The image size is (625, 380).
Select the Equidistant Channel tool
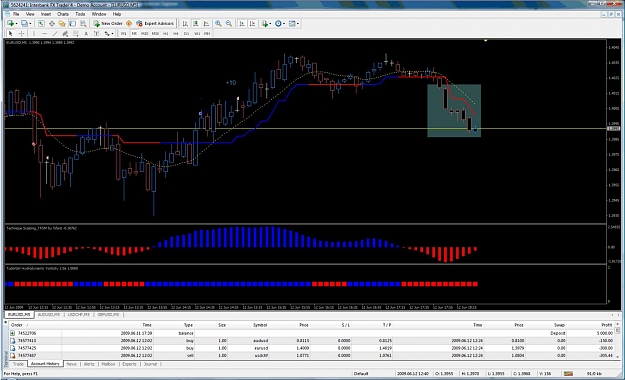click(65, 33)
